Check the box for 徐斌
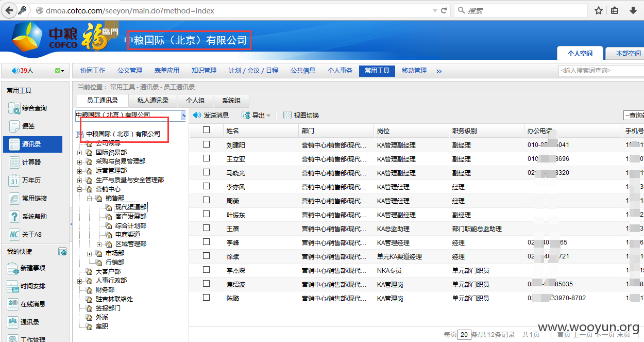 pos(206,256)
